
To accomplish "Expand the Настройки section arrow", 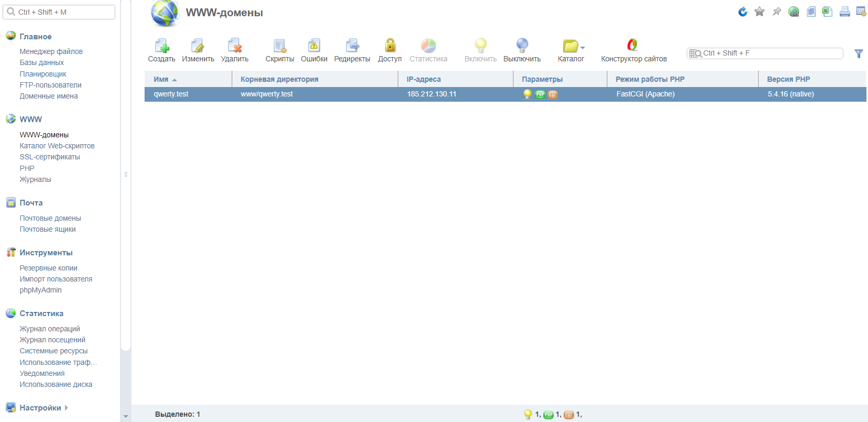I will (x=67, y=408).
